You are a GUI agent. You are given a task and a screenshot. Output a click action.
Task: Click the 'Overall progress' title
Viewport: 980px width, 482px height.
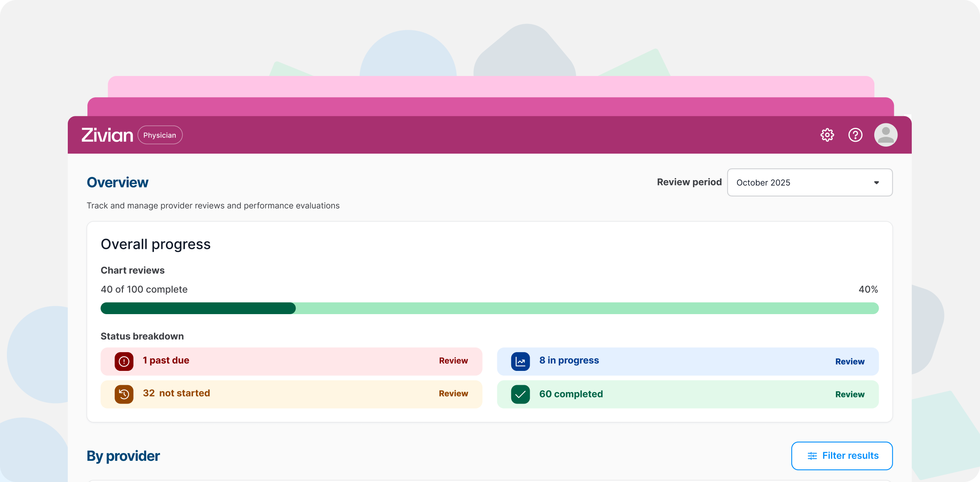coord(156,244)
